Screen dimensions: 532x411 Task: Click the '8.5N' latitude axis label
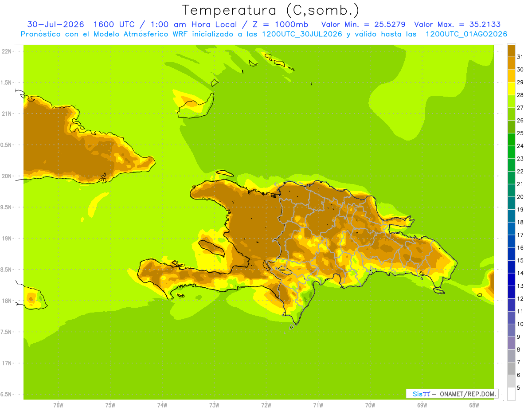pyautogui.click(x=6, y=270)
